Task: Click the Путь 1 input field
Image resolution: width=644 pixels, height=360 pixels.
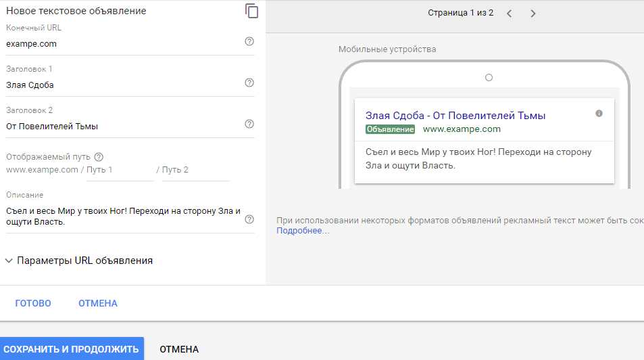Action: pyautogui.click(x=119, y=170)
